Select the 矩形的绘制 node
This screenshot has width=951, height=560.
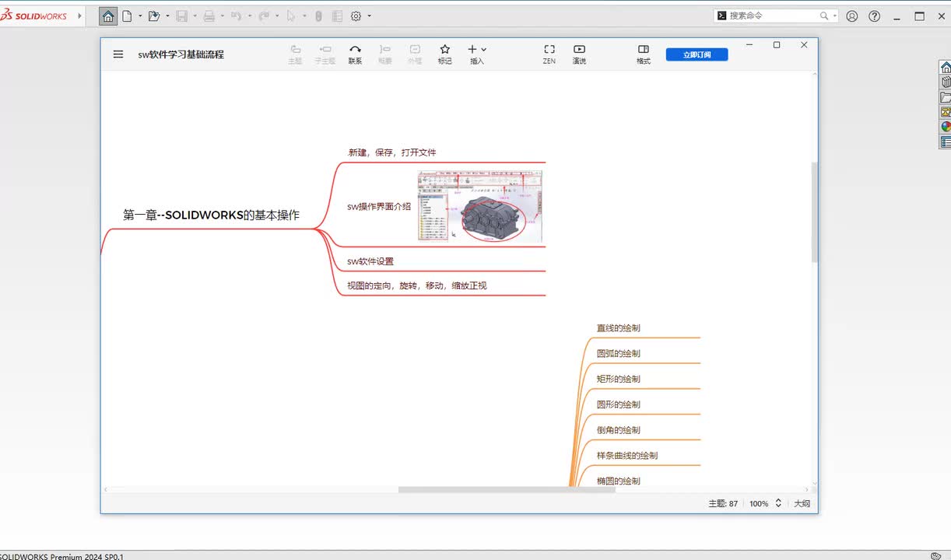pyautogui.click(x=619, y=379)
